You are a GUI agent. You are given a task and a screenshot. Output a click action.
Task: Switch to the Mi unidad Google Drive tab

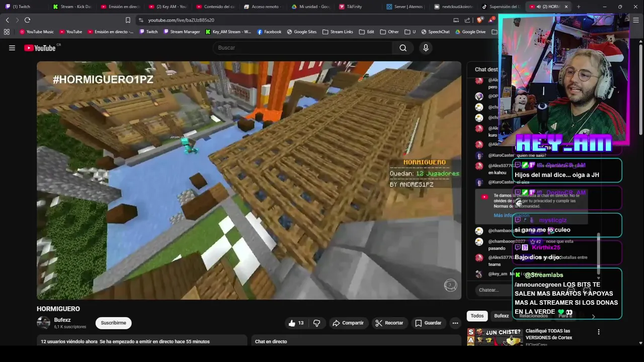pyautogui.click(x=311, y=7)
